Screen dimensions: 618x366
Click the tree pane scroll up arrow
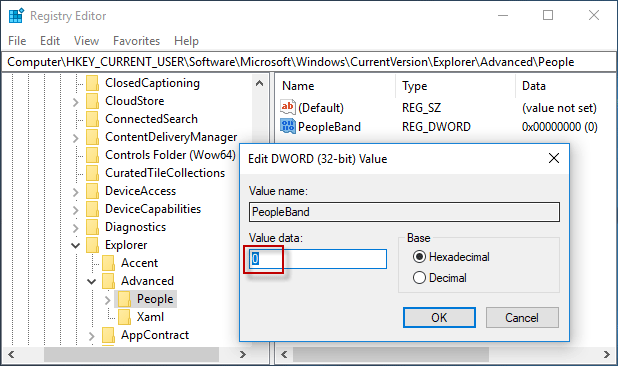(x=259, y=83)
